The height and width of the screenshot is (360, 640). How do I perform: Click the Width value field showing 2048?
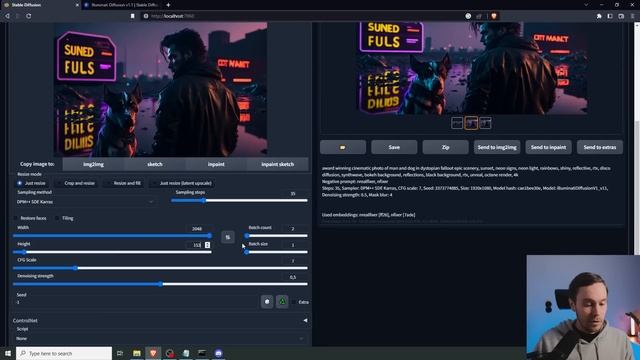pyautogui.click(x=198, y=229)
